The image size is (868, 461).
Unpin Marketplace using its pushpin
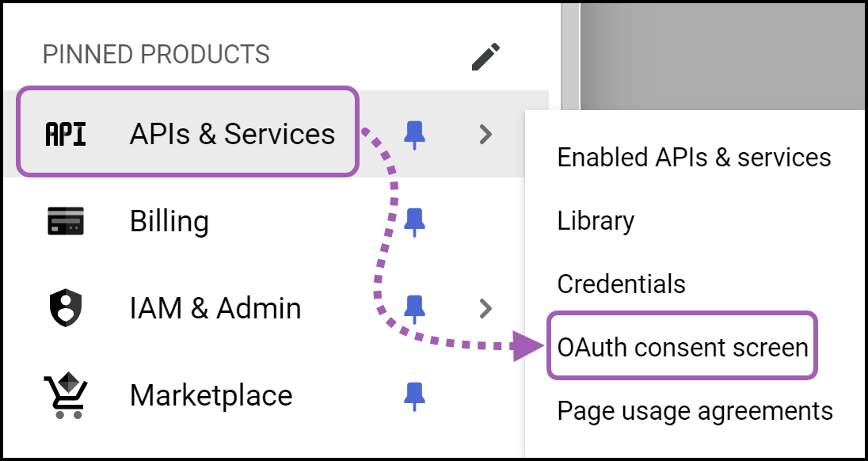click(415, 394)
